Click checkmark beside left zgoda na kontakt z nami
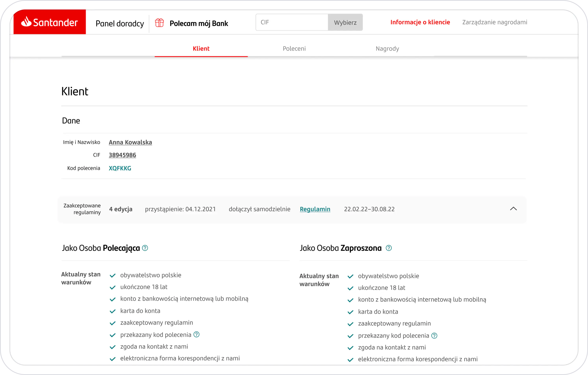This screenshot has height=375, width=588. [x=113, y=347]
